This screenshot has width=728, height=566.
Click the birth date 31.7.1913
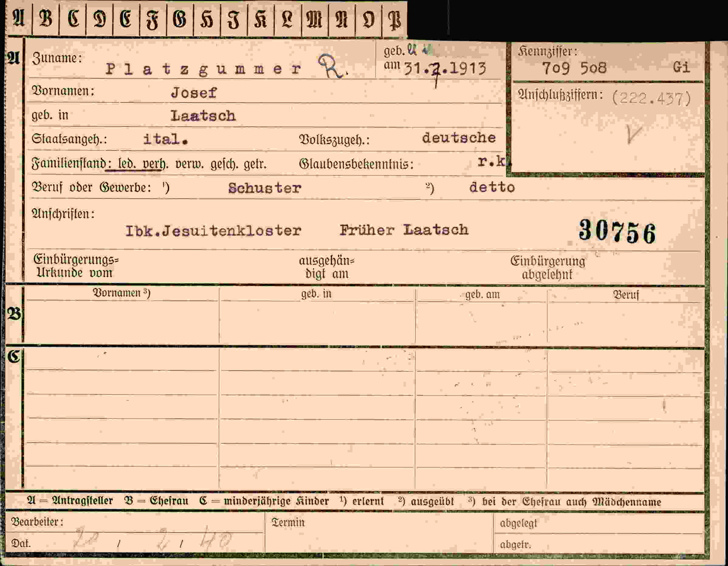[x=445, y=69]
